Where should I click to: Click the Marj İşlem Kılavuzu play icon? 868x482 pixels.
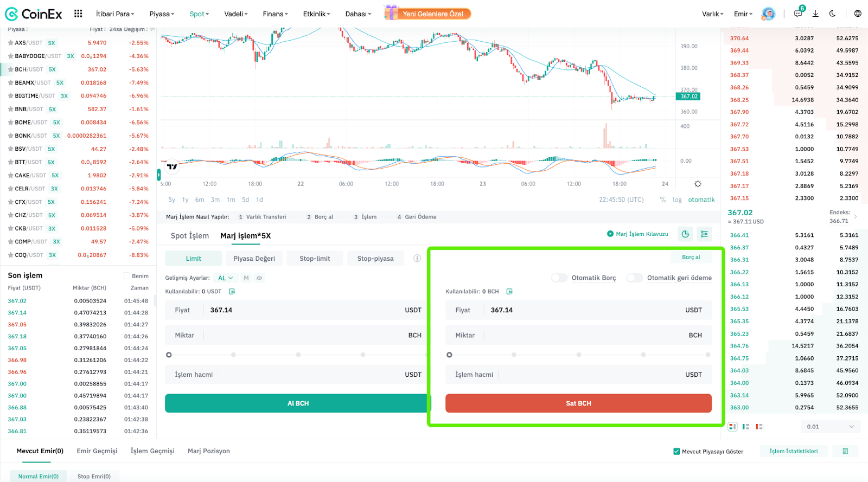[610, 234]
